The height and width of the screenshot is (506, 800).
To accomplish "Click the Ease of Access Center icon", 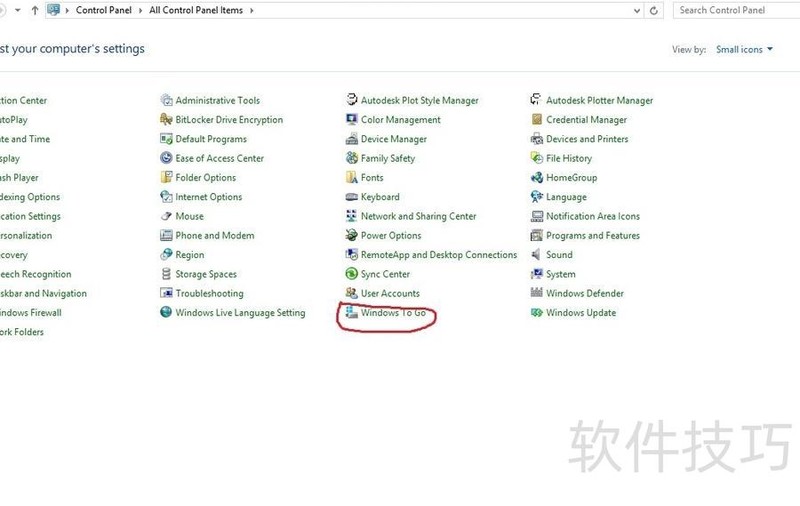I will click(166, 158).
